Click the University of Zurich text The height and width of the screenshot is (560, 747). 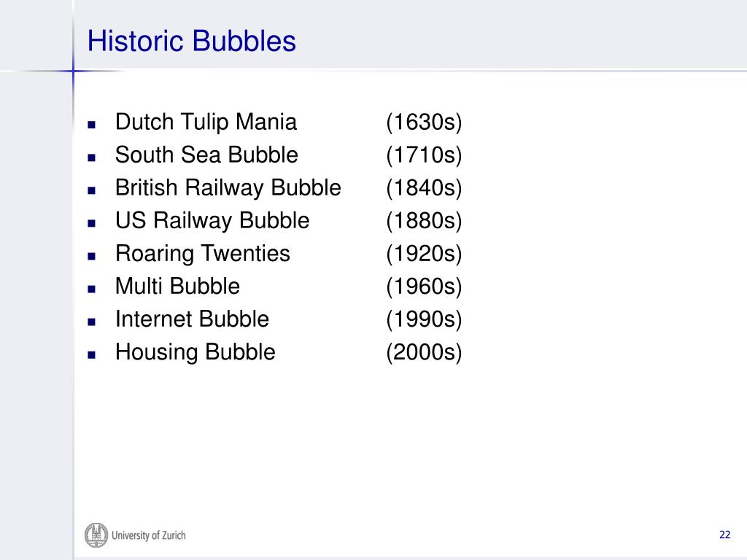click(x=149, y=535)
